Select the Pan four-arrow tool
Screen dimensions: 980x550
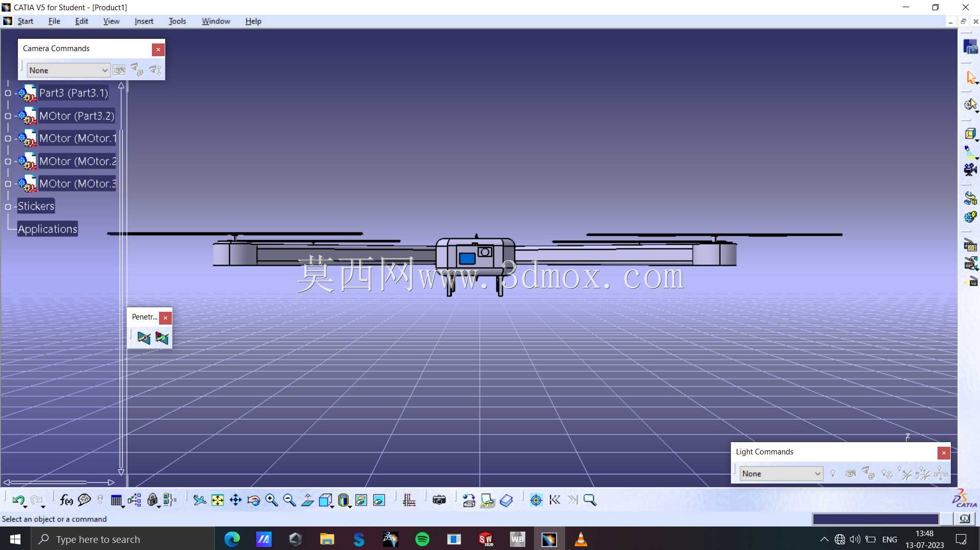click(235, 500)
